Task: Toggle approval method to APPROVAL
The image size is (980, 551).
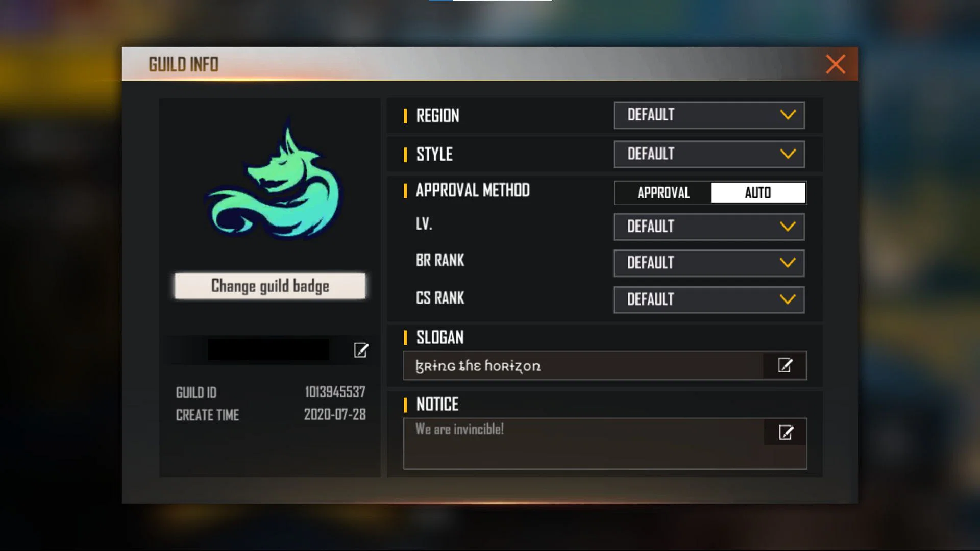Action: (663, 192)
